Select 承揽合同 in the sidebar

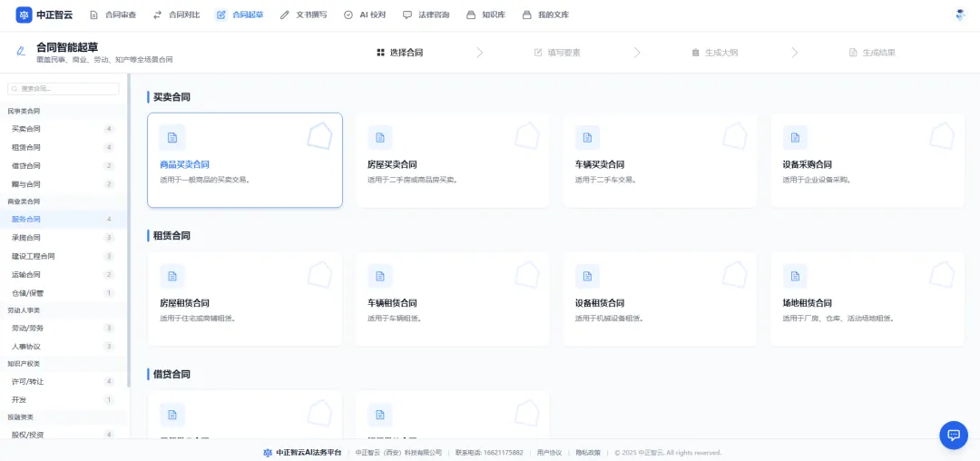click(64, 238)
